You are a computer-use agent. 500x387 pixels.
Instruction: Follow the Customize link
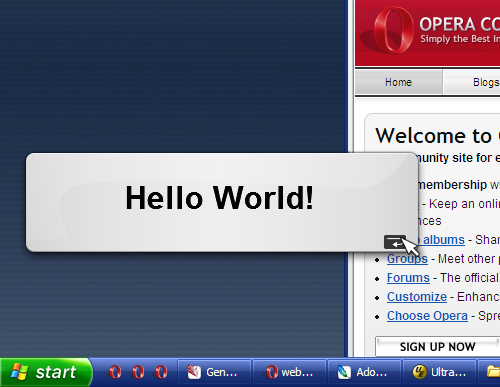417,297
